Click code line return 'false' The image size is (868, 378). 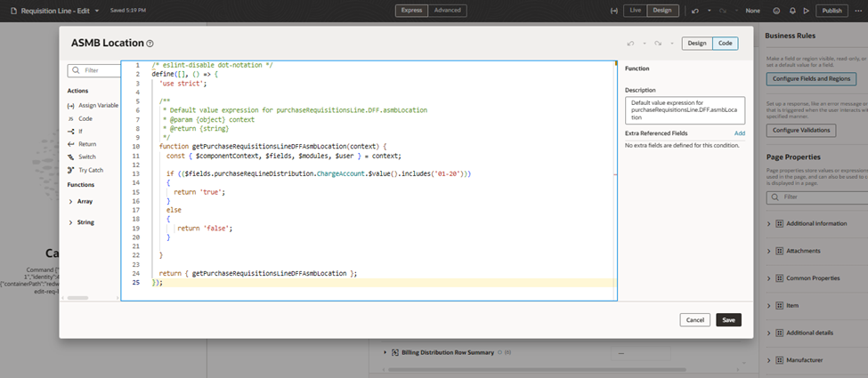point(205,228)
